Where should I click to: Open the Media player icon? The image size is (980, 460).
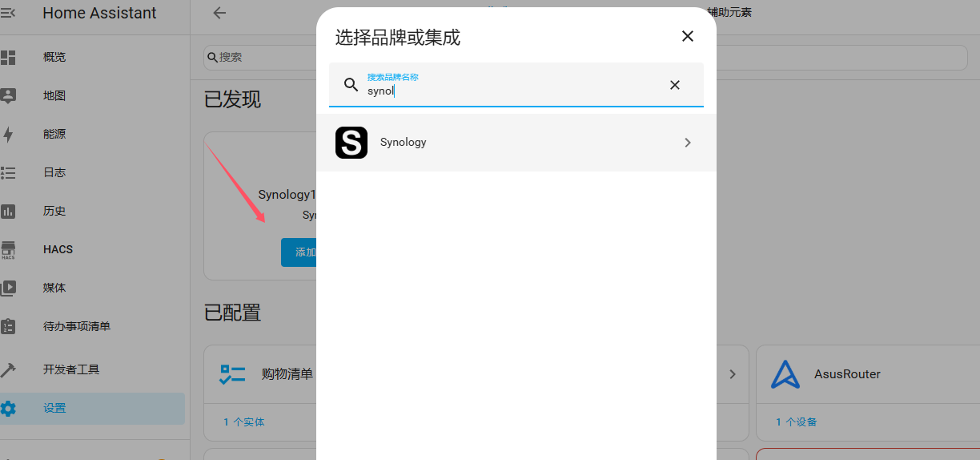click(x=8, y=288)
